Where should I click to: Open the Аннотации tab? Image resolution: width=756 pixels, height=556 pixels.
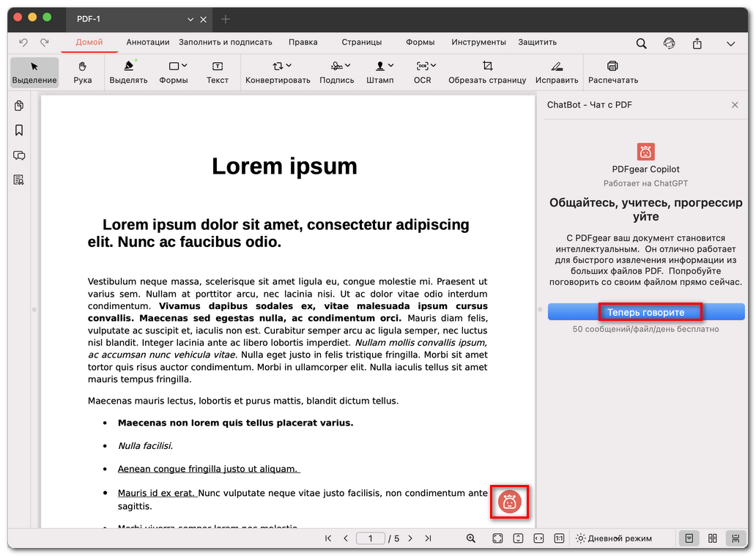(147, 42)
